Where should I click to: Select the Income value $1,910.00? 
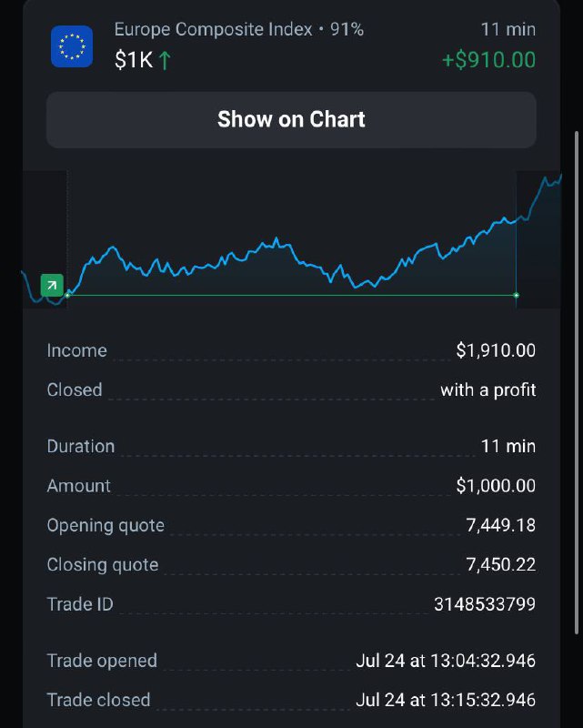pyautogui.click(x=496, y=350)
